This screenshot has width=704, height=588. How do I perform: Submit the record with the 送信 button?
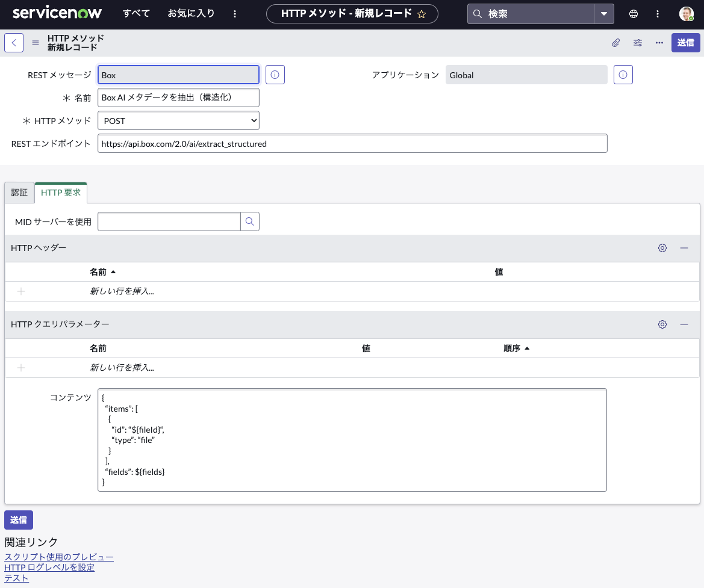click(x=685, y=43)
